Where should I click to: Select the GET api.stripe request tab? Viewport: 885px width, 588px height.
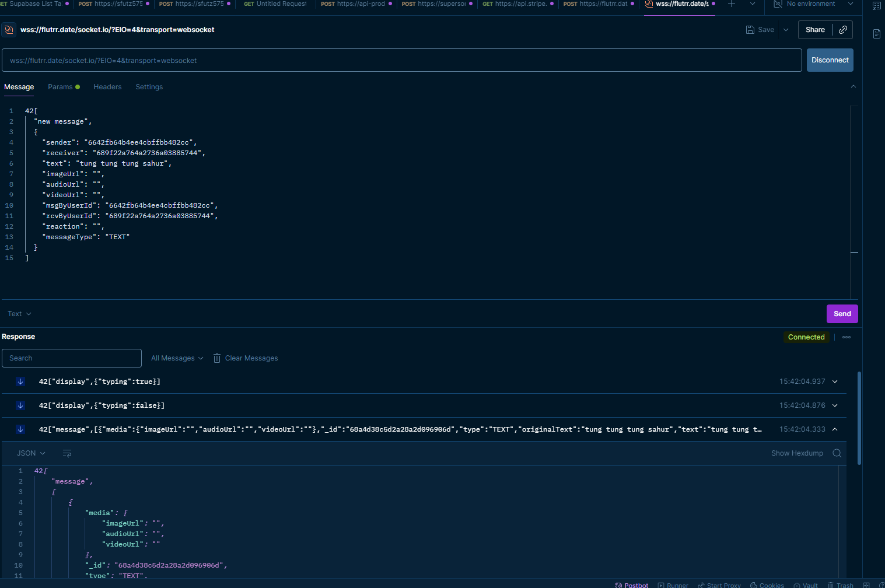pos(518,4)
